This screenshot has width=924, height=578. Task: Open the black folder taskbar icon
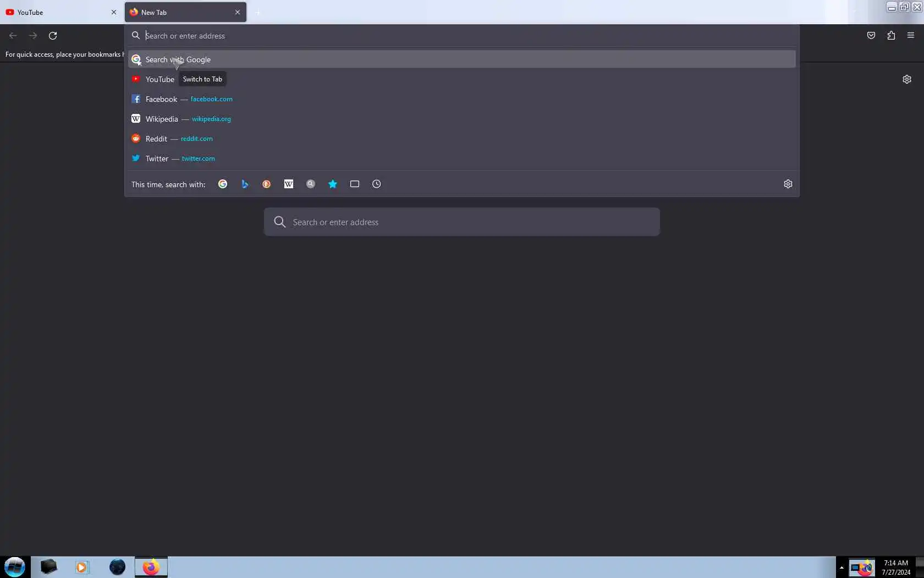[x=48, y=567]
